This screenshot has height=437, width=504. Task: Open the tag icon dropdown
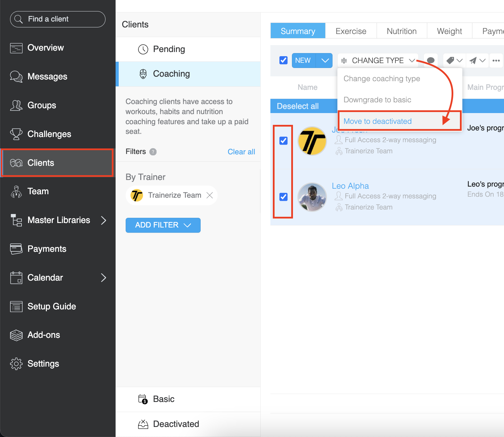coord(454,61)
